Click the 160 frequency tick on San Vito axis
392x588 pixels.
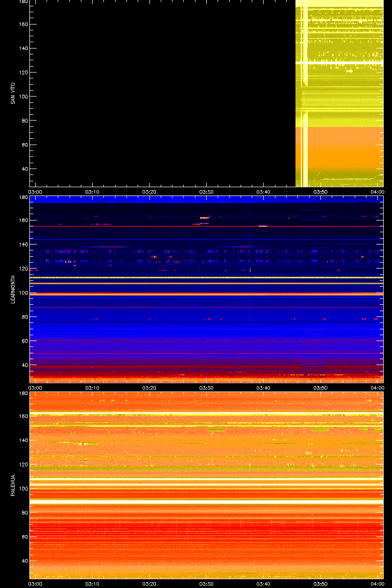pyautogui.click(x=23, y=24)
